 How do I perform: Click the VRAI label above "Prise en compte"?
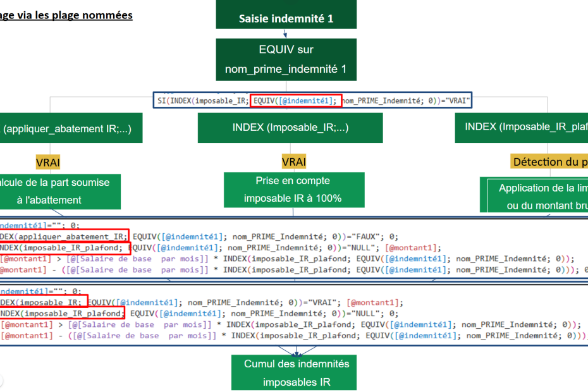tap(294, 162)
